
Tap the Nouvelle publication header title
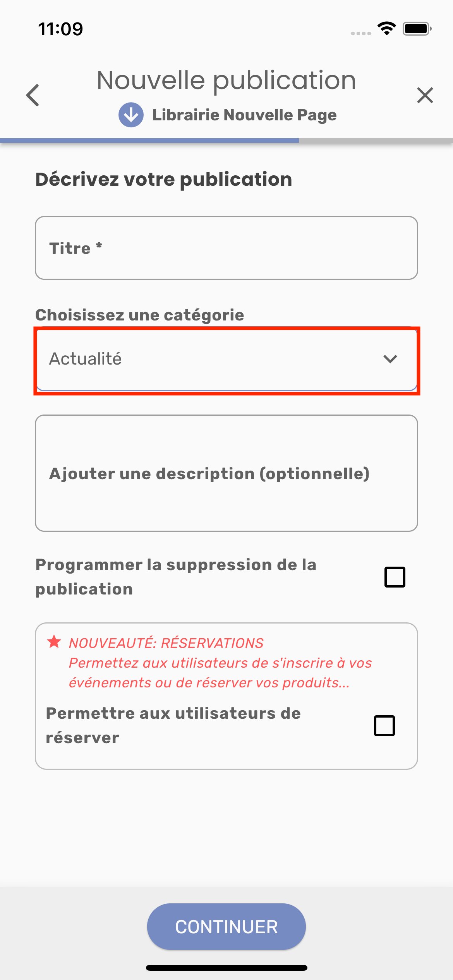(226, 81)
